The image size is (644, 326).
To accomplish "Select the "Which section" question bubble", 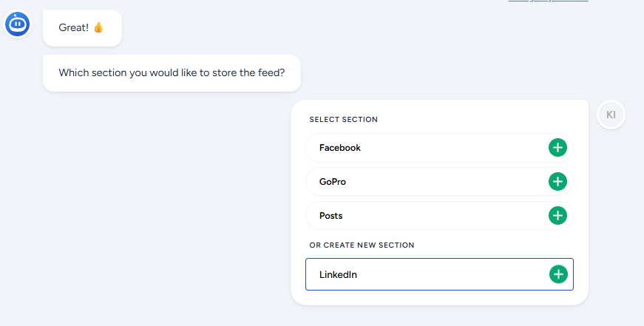I will [172, 73].
